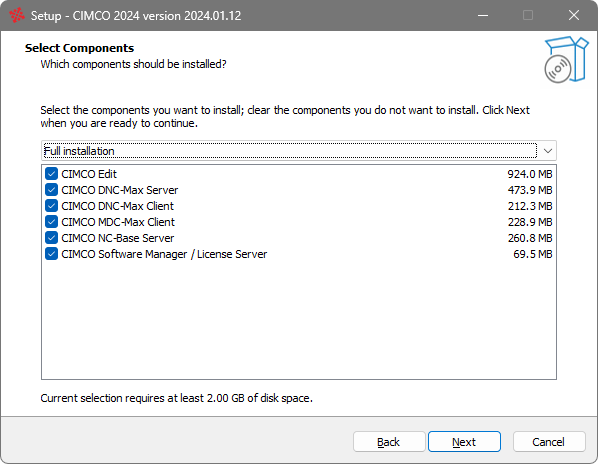Uncheck the CIMCO MDC-Max Client checkbox
Image resolution: width=598 pixels, height=464 pixels.
click(51, 222)
